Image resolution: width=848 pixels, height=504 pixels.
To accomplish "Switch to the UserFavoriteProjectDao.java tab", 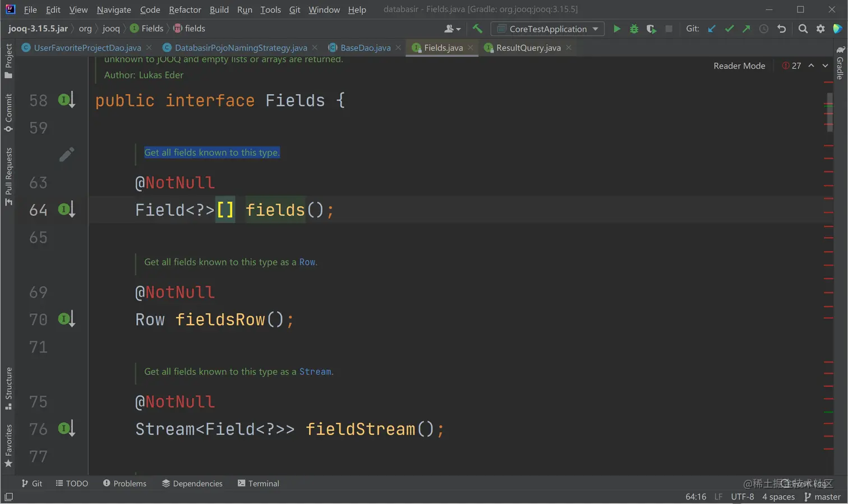I will [87, 48].
